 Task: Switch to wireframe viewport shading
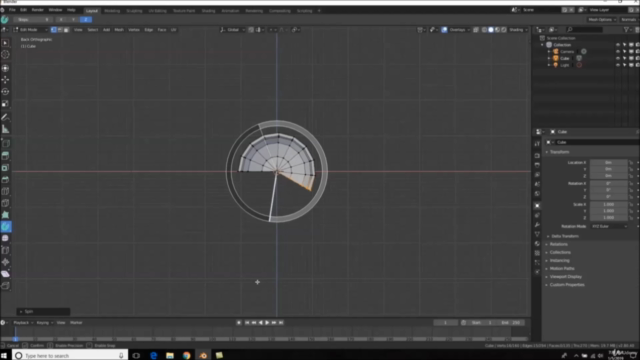[x=484, y=30]
